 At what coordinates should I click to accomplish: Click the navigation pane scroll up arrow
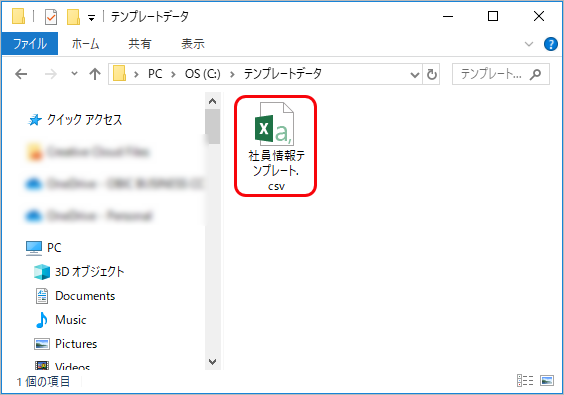(x=212, y=101)
